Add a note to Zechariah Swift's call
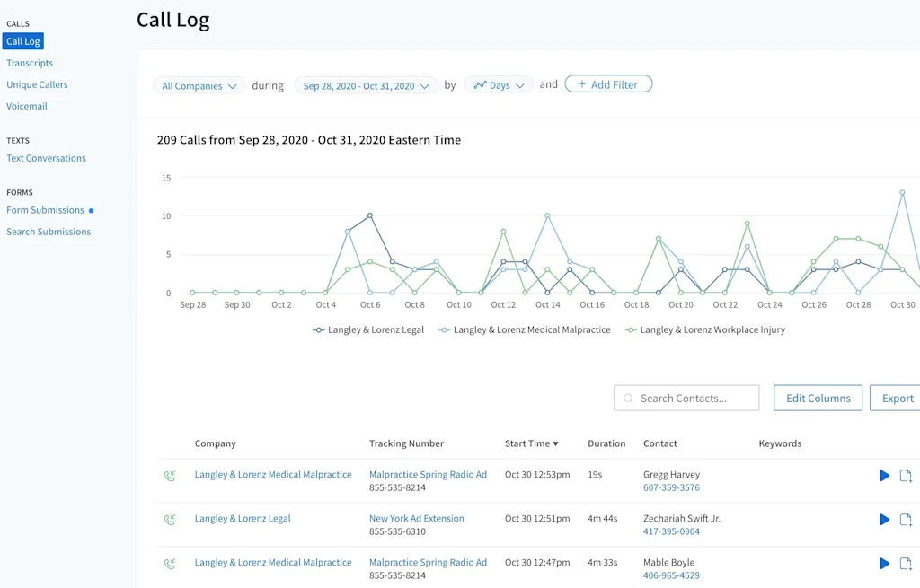 pos(906,520)
